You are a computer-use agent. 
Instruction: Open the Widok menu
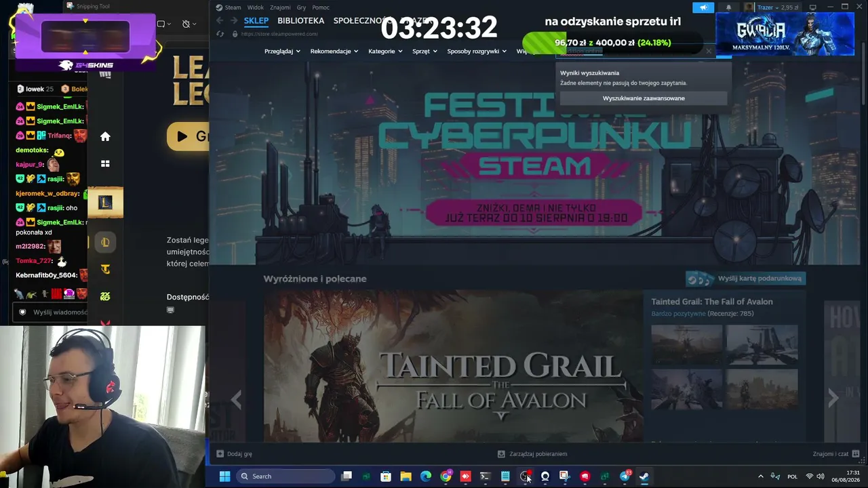[x=256, y=7]
